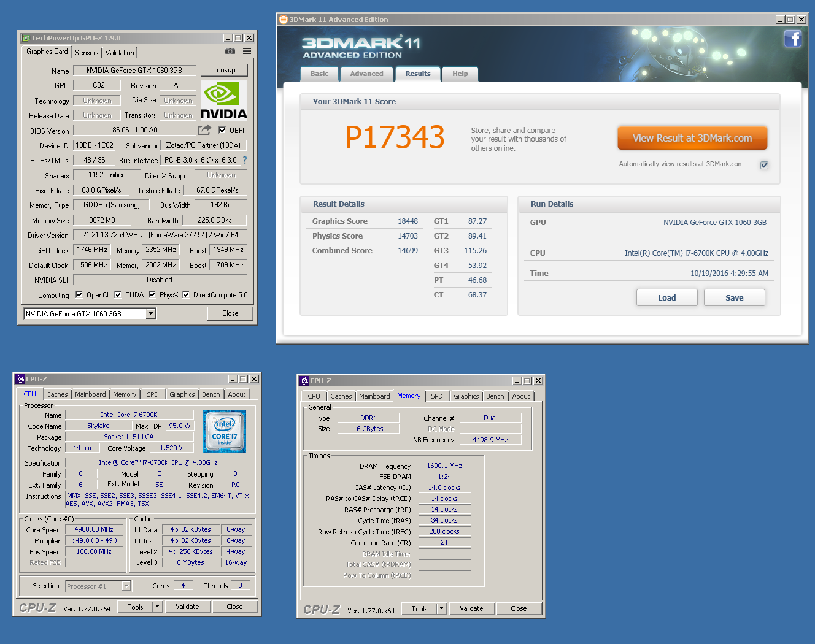Click the Combined Score value 14699

[x=407, y=251]
